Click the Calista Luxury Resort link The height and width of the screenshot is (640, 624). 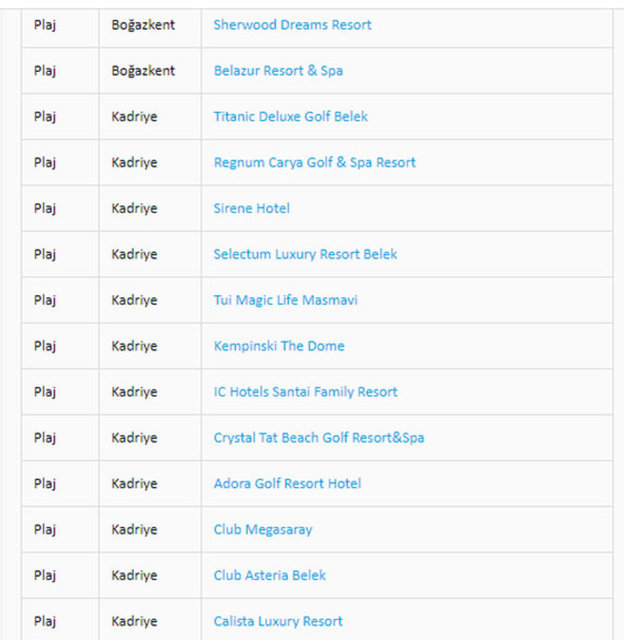click(277, 623)
